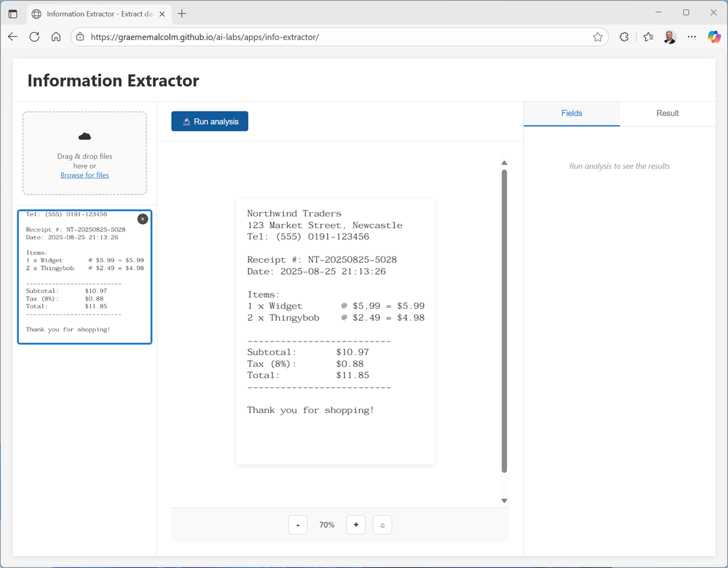The image size is (728, 568).
Task: Zoom out using the minus button
Action: [298, 524]
